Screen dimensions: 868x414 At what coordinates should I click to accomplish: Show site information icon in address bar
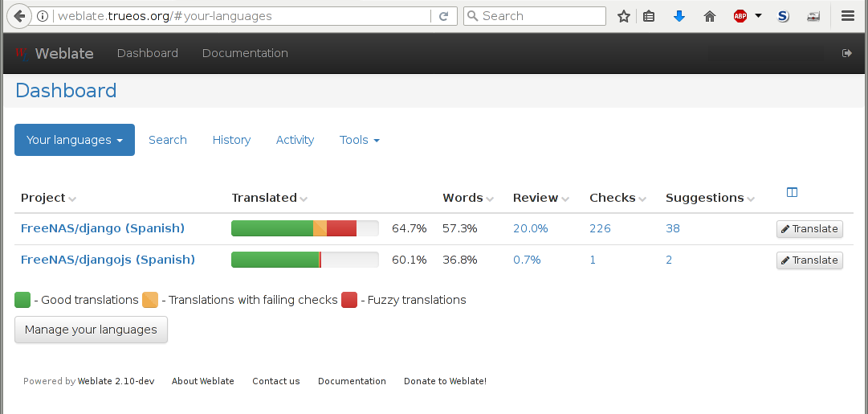point(42,16)
